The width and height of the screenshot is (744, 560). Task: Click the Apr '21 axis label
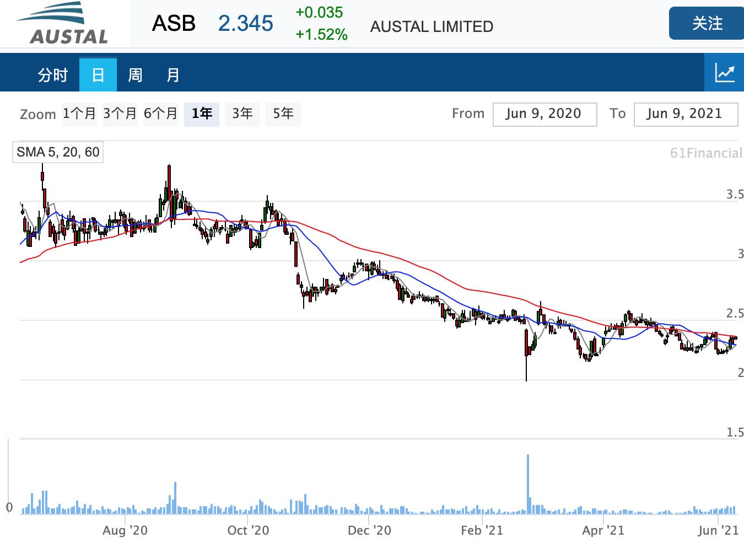click(x=603, y=530)
